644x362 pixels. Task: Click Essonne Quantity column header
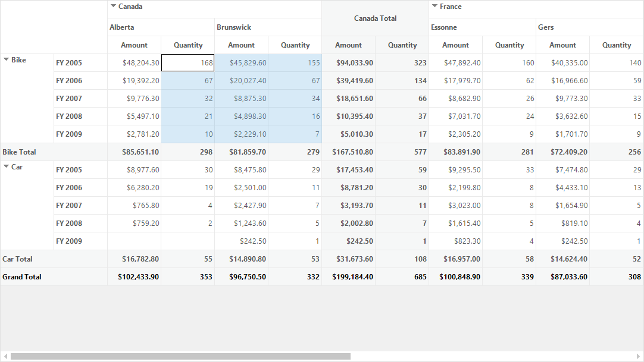509,45
